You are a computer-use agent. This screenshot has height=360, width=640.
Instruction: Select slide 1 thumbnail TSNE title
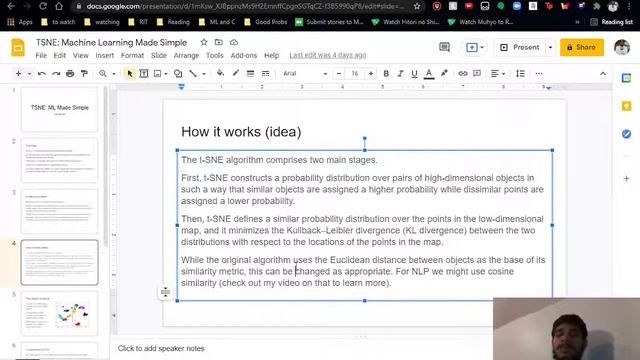coord(60,109)
